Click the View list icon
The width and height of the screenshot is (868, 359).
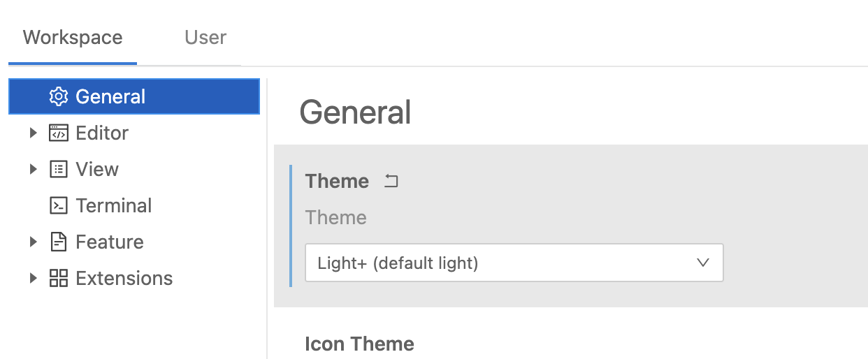pyautogui.click(x=59, y=169)
